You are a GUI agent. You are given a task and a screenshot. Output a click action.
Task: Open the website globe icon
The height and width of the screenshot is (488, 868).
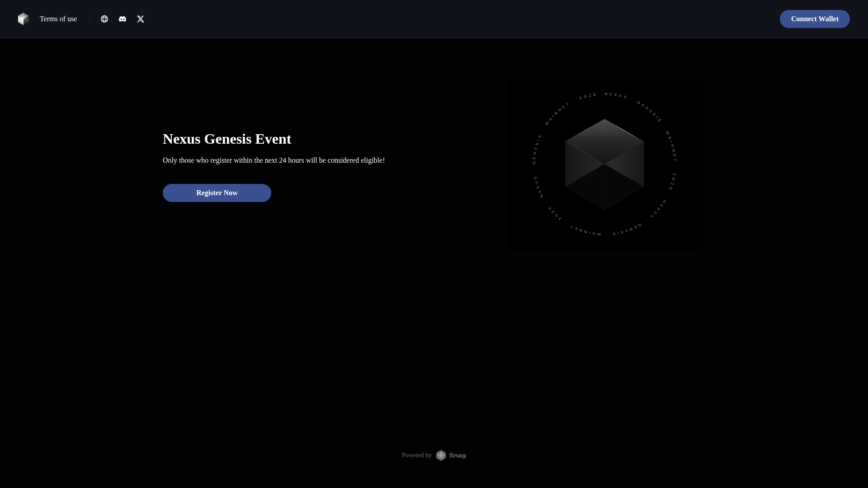point(104,19)
